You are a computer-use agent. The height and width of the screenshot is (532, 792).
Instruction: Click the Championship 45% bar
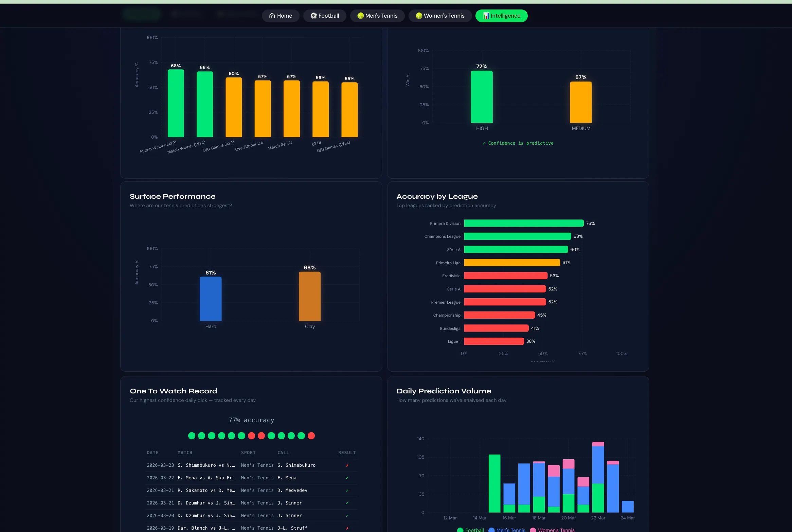tap(500, 315)
